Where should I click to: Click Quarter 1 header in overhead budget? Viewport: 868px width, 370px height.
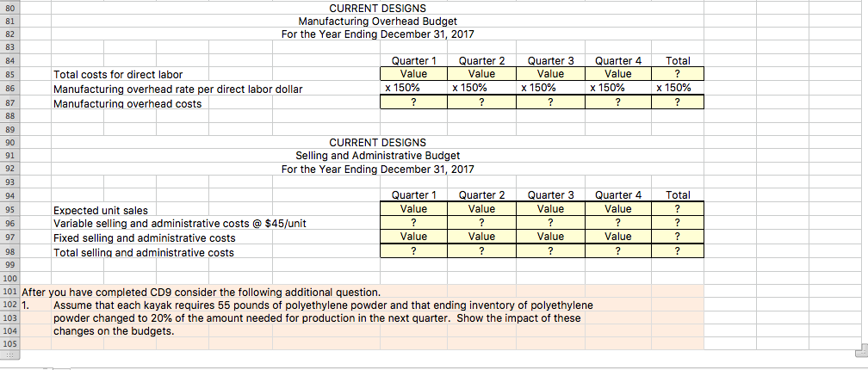(413, 61)
